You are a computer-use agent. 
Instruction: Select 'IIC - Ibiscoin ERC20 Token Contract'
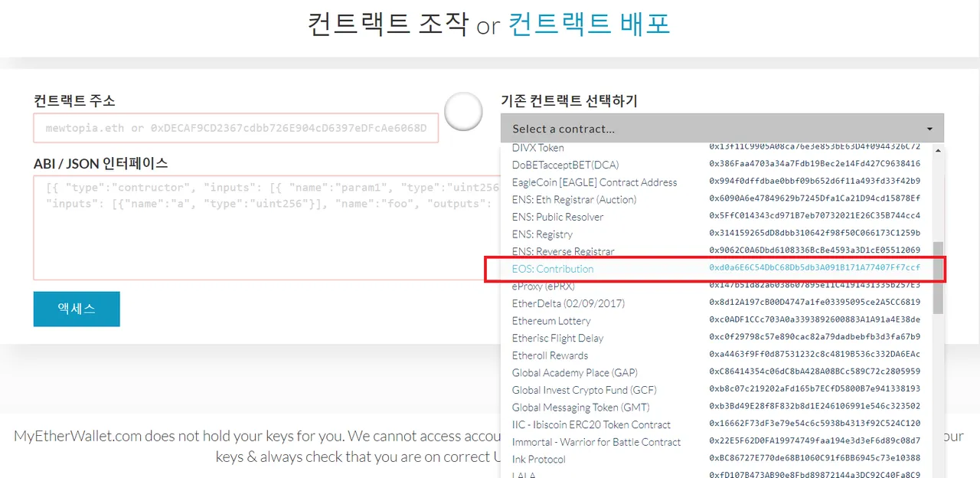tap(716, 424)
